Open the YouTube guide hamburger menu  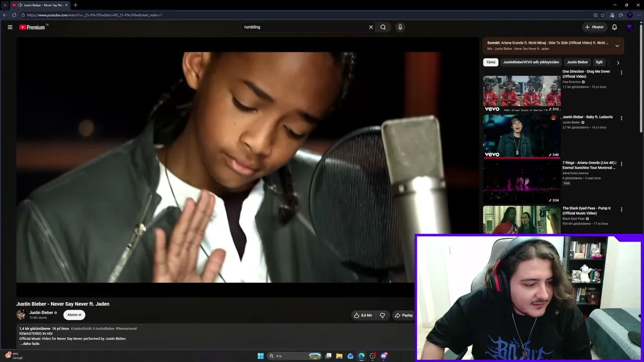pos(10,27)
